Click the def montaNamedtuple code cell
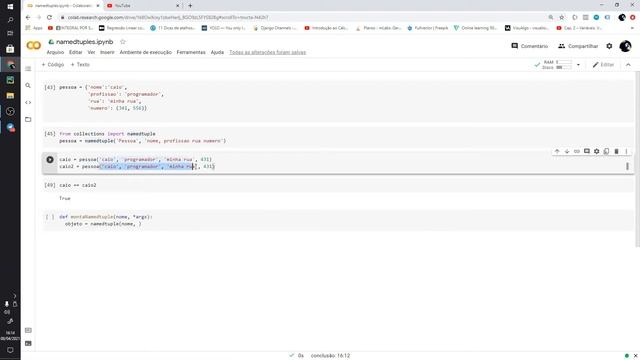 (339, 220)
